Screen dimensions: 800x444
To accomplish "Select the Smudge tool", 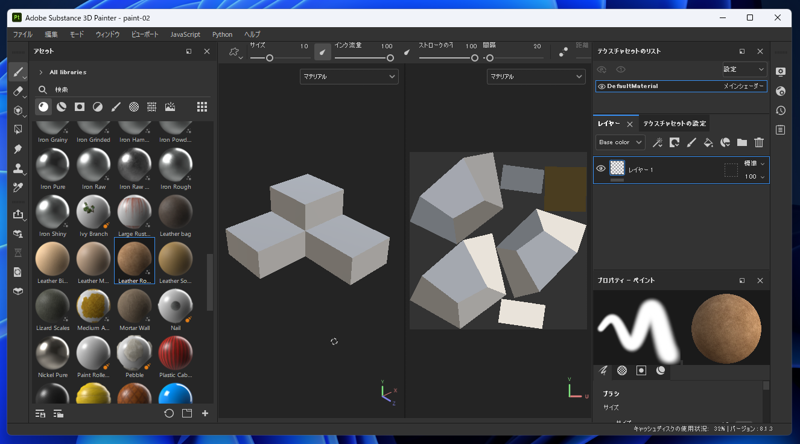I will point(18,149).
